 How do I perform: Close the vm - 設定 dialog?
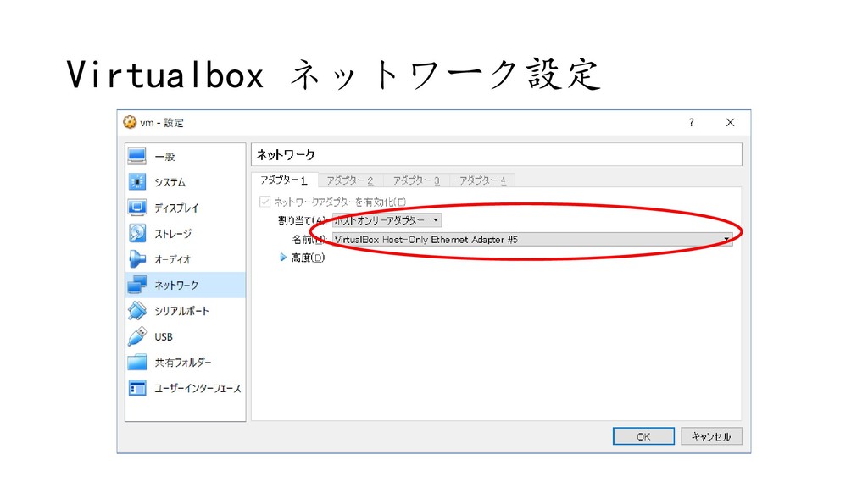[730, 122]
